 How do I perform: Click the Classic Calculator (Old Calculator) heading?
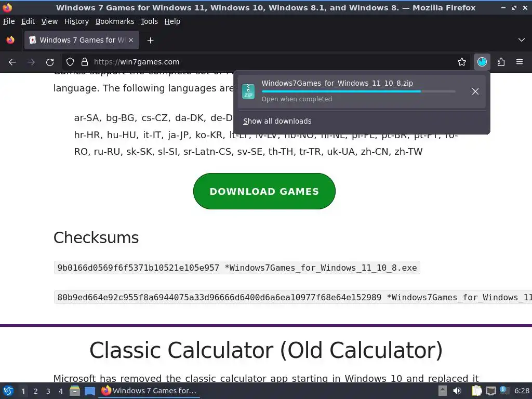266,350
